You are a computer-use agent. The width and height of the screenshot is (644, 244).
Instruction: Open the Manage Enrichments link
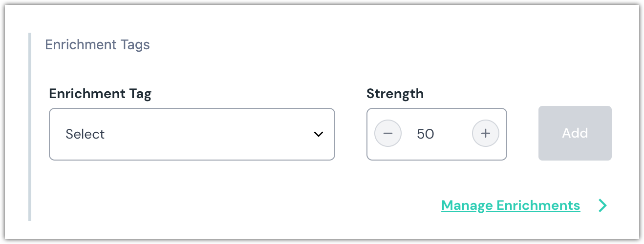point(511,205)
